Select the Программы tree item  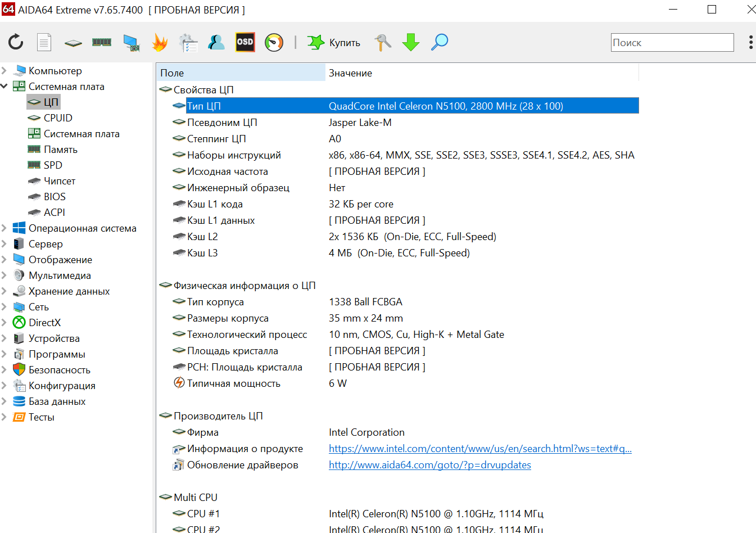pyautogui.click(x=57, y=354)
